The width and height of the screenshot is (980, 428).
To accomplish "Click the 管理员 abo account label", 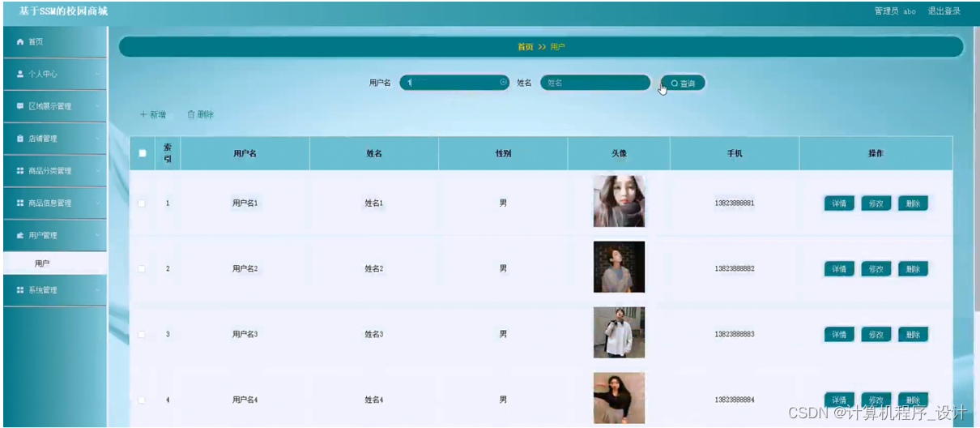I will click(x=895, y=11).
